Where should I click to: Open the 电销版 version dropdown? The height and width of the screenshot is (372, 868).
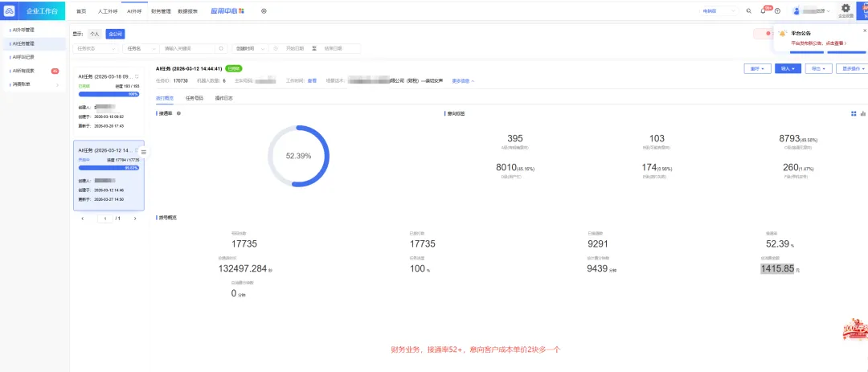pyautogui.click(x=720, y=10)
